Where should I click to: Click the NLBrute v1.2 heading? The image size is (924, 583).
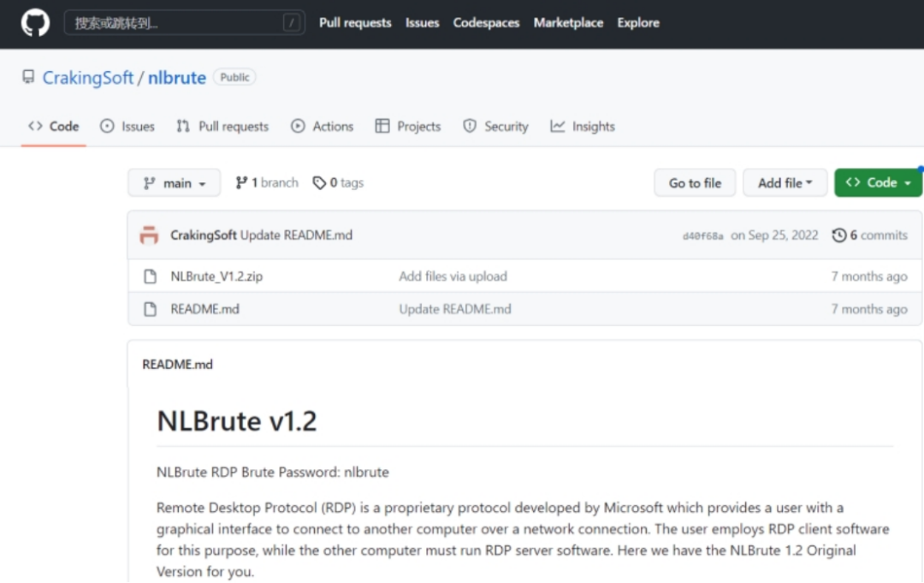(237, 421)
